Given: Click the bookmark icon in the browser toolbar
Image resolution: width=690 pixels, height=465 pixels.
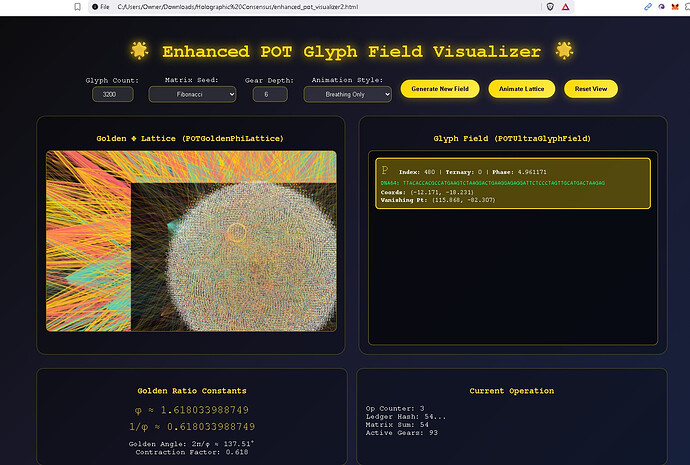Looking at the screenshot, I should pos(78,6).
